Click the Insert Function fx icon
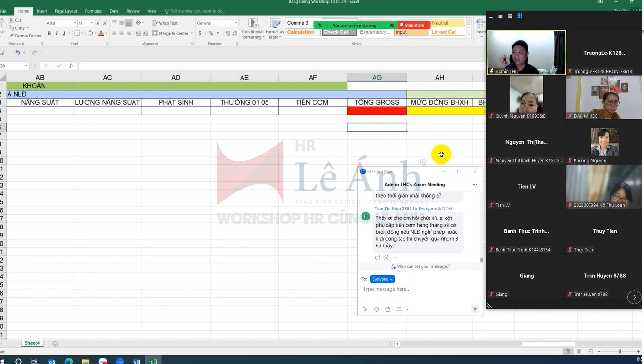This screenshot has height=364, width=644. tap(71, 66)
